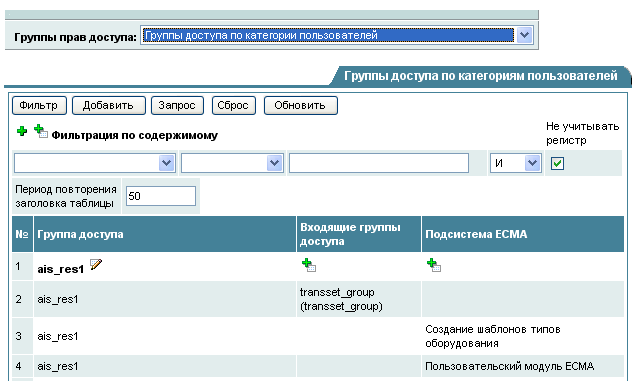The image size is (637, 381).
Task: Click the filter value text field
Action: [379, 163]
